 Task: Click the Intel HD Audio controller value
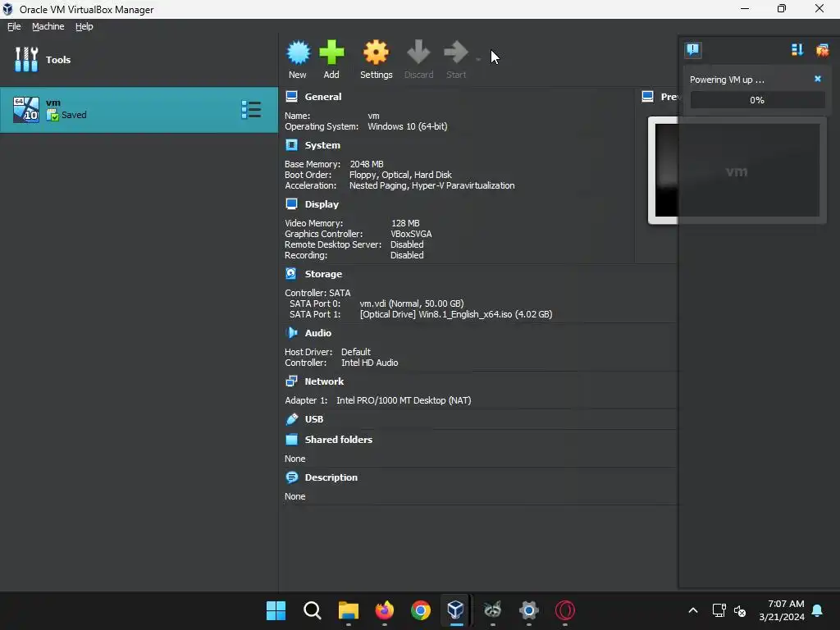[370, 363]
